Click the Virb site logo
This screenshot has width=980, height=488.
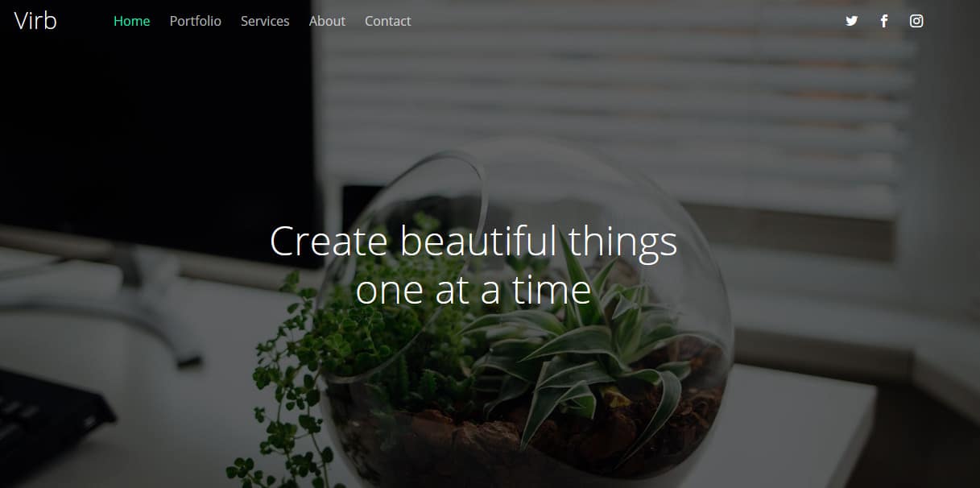[x=35, y=20]
